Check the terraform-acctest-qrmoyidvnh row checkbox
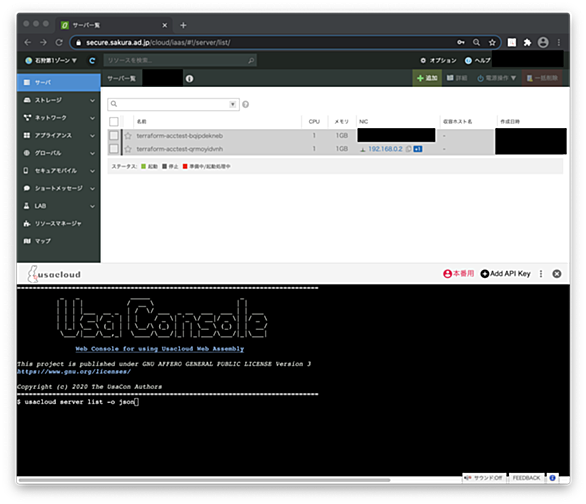The width and height of the screenshot is (586, 504). tap(114, 149)
